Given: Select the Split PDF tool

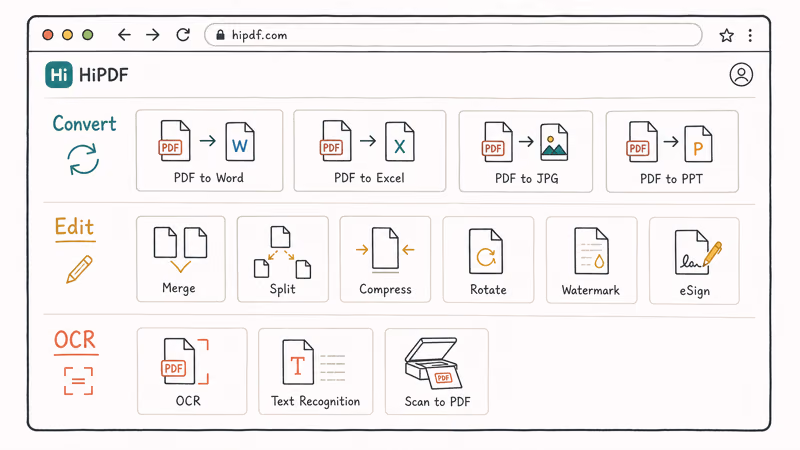Looking at the screenshot, I should pyautogui.click(x=283, y=259).
